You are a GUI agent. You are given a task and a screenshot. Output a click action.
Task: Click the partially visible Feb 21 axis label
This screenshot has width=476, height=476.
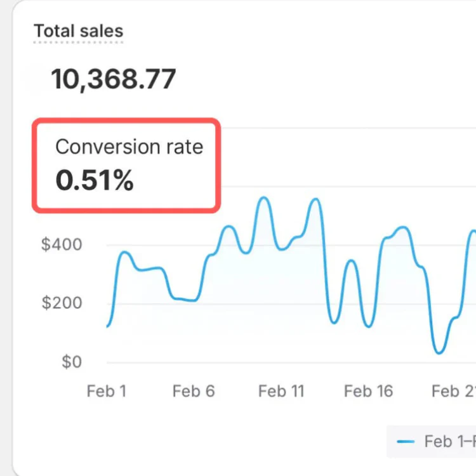click(453, 391)
